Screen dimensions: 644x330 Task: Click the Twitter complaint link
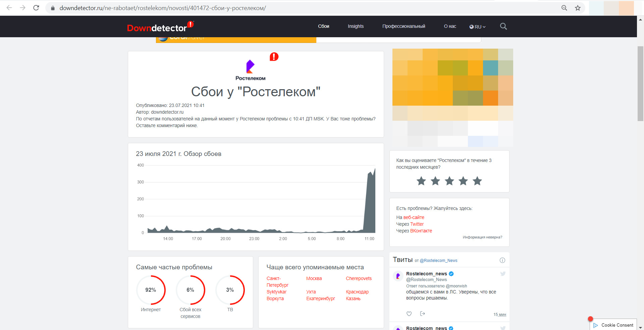pyautogui.click(x=417, y=224)
